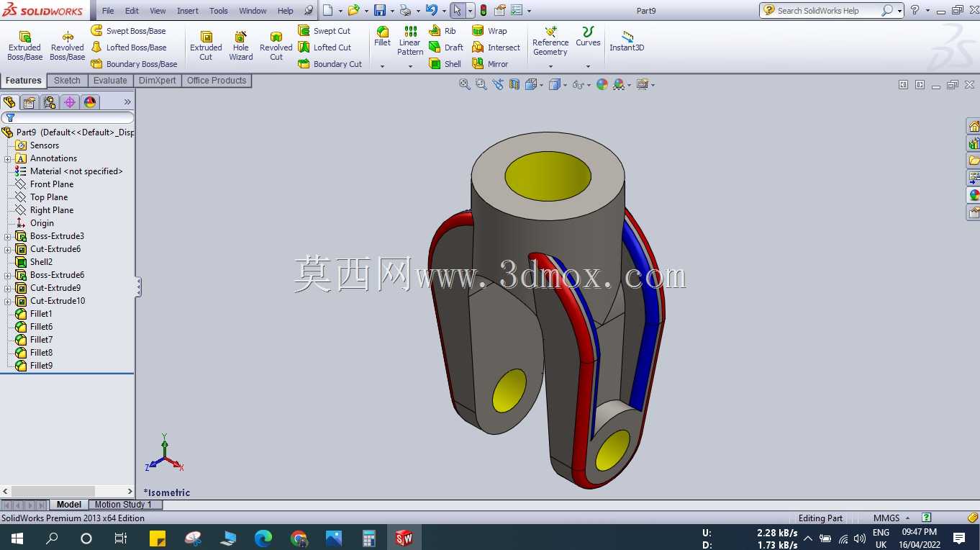Toggle Instant3D mode
This screenshot has height=550, width=980.
tap(627, 41)
